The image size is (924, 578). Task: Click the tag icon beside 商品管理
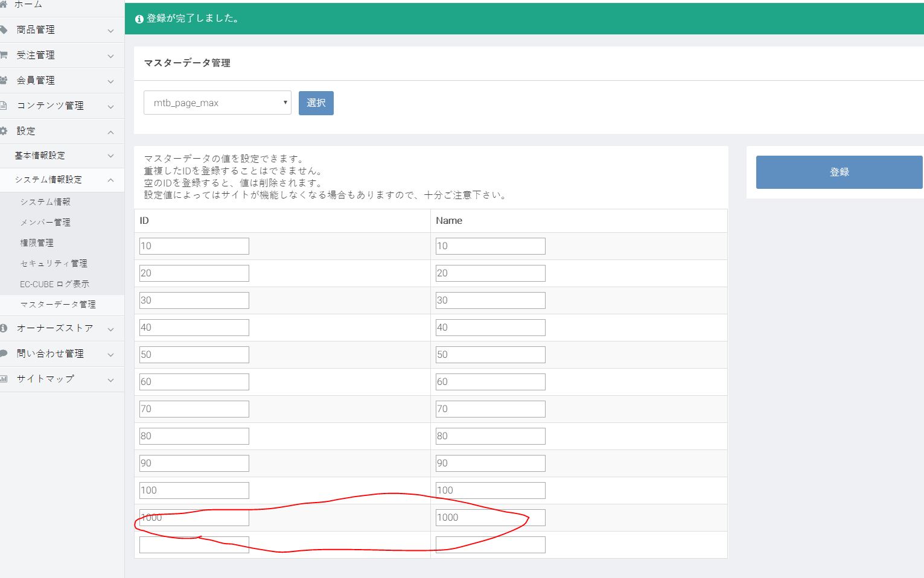click(x=4, y=30)
